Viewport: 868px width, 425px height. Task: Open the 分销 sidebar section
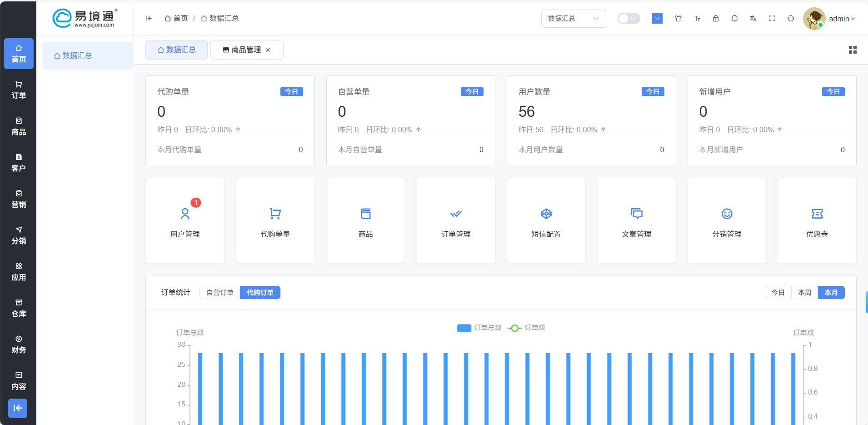(x=19, y=235)
